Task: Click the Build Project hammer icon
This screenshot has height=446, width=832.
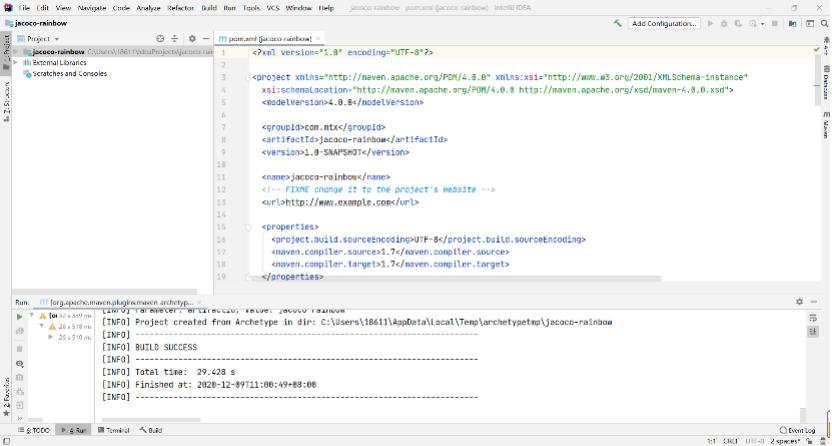Action: pos(618,23)
